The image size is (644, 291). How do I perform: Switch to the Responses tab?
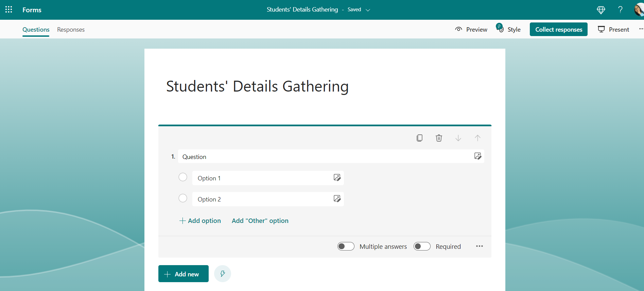pos(71,30)
